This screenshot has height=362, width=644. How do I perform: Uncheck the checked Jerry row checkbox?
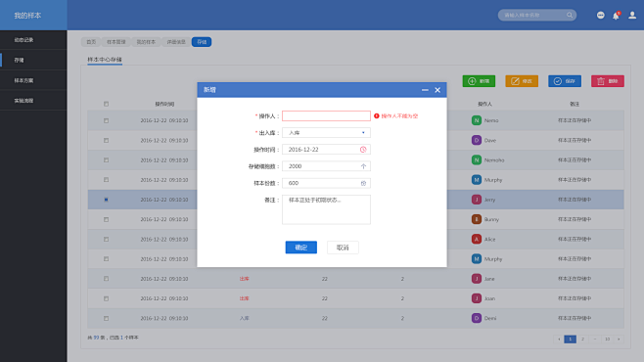pyautogui.click(x=106, y=200)
